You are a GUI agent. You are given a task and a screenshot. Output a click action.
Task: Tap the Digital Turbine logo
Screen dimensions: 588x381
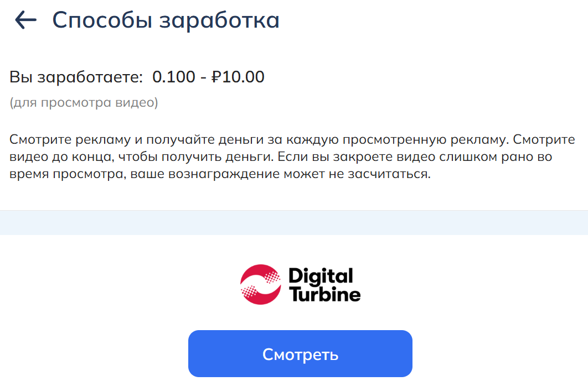tap(300, 284)
